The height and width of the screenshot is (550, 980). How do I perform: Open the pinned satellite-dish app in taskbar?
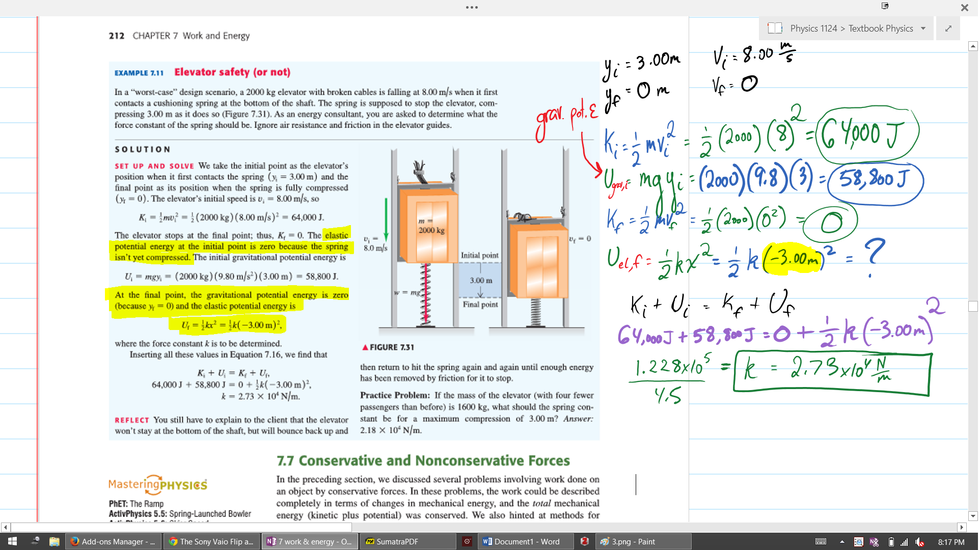click(x=35, y=541)
